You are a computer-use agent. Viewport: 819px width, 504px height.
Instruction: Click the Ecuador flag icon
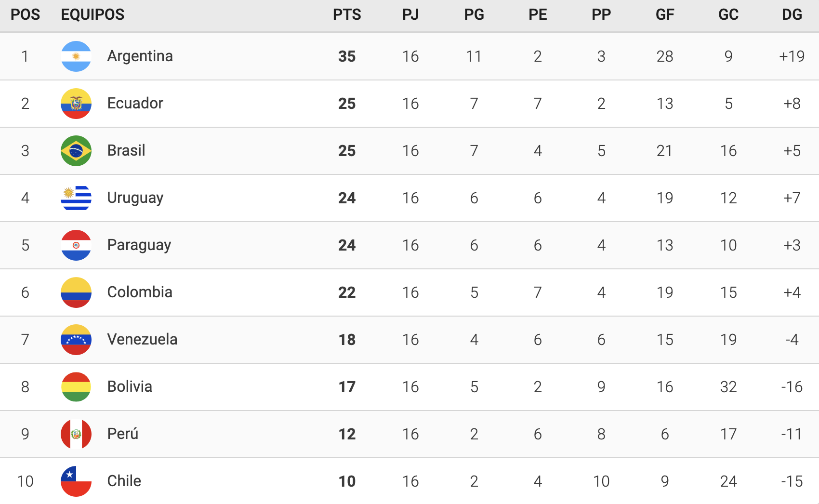[76, 104]
